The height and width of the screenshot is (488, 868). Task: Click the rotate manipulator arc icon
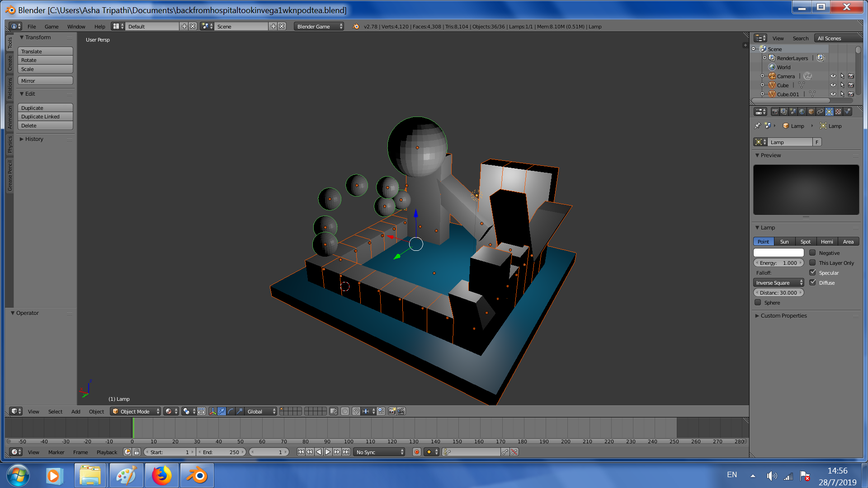coord(231,411)
